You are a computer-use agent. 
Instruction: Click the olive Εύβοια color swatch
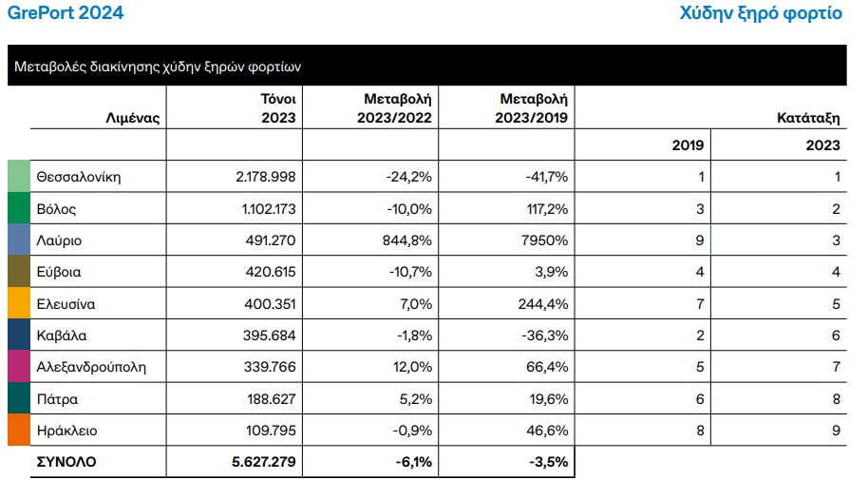[19, 272]
